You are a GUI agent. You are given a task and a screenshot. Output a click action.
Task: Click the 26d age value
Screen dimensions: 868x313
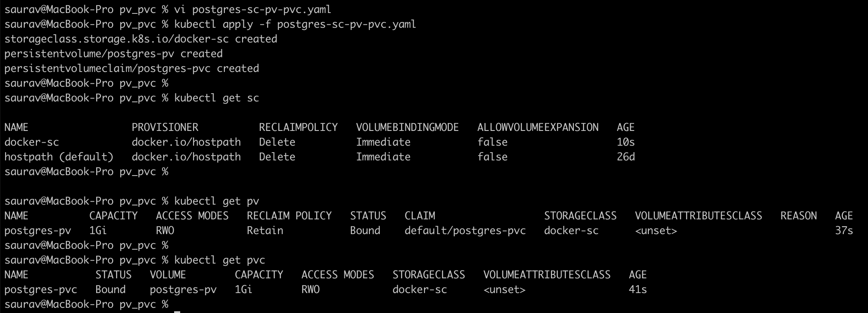pos(625,157)
